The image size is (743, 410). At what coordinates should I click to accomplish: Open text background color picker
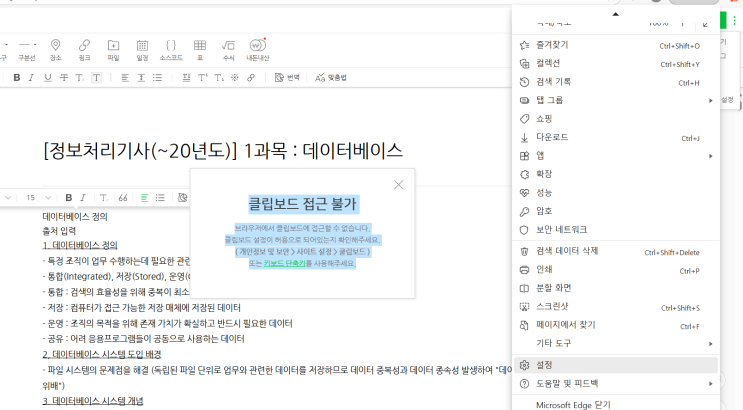click(96, 78)
